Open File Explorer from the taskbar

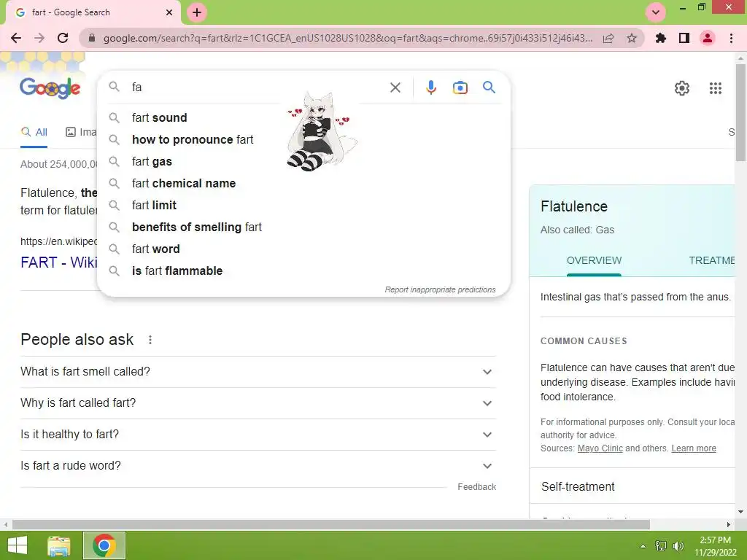tap(58, 545)
